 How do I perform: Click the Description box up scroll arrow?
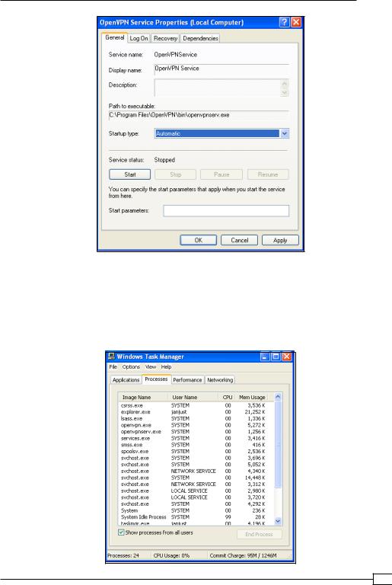(285, 84)
